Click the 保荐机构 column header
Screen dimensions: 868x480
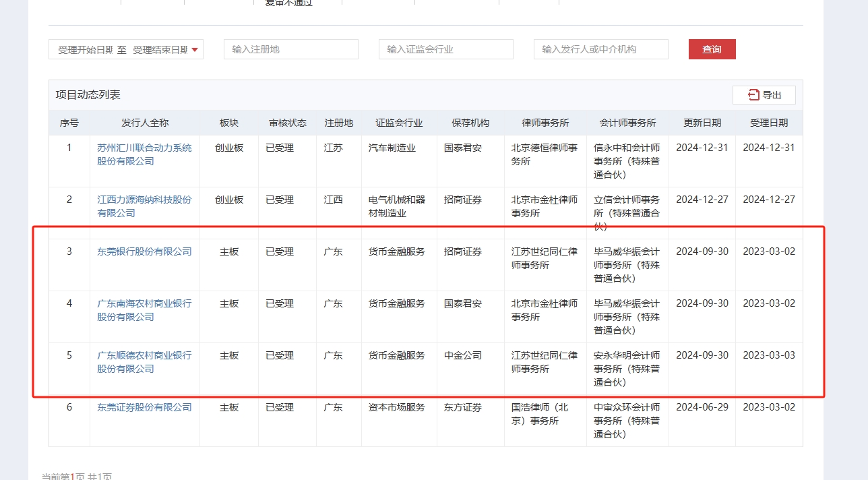(470, 123)
